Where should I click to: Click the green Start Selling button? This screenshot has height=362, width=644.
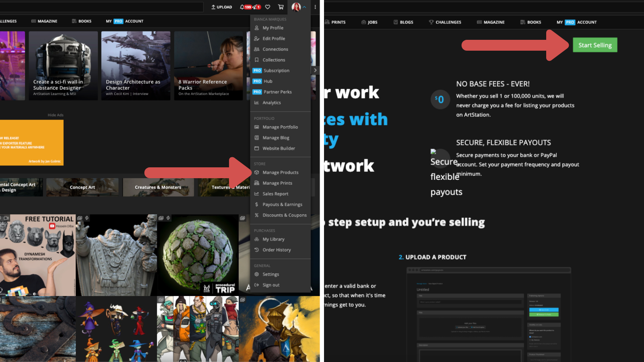click(595, 45)
